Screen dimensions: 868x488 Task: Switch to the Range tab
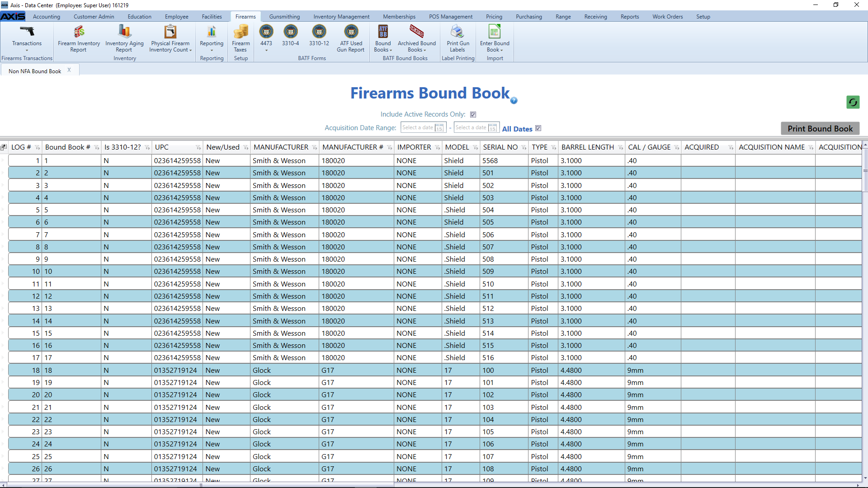[x=563, y=17]
